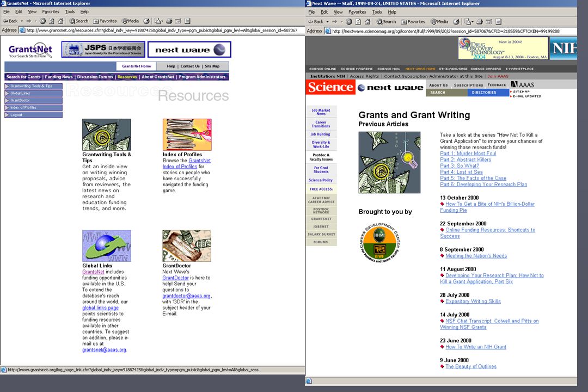The height and width of the screenshot is (392, 588).
Task: Click Drug Discovery Technology 2004 banner ad
Action: pos(503,48)
